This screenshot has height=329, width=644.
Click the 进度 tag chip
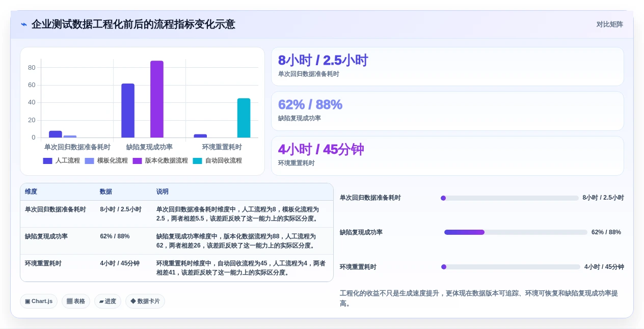(108, 301)
